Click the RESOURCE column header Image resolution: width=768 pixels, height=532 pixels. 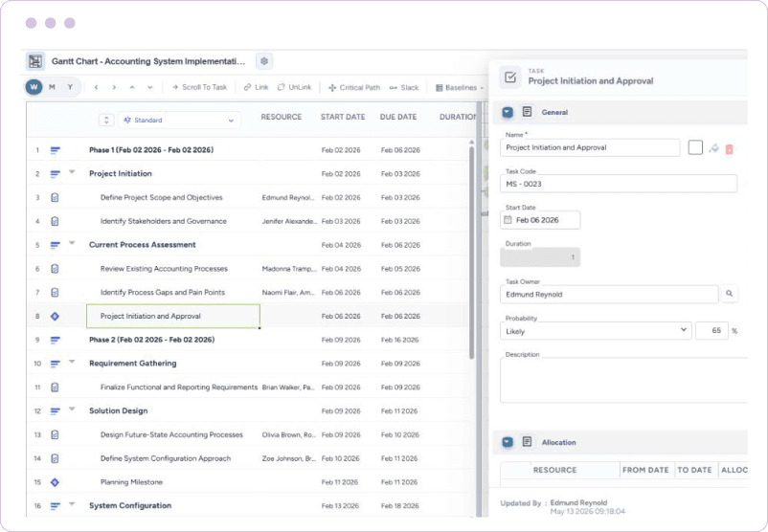pos(282,117)
